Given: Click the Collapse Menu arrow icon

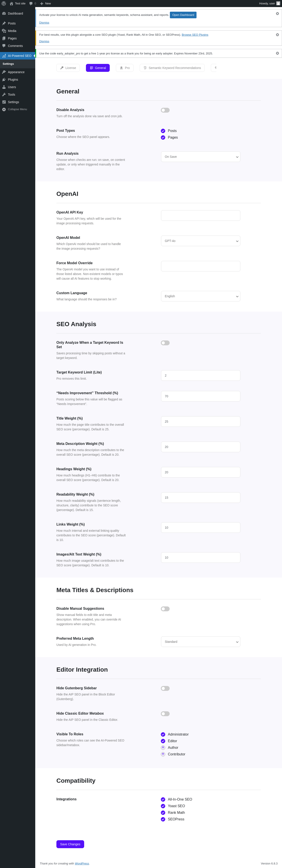Looking at the screenshot, I should point(4,110).
